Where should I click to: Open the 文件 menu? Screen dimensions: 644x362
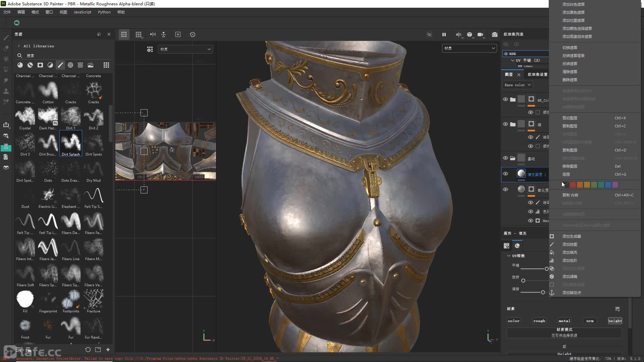tap(7, 12)
